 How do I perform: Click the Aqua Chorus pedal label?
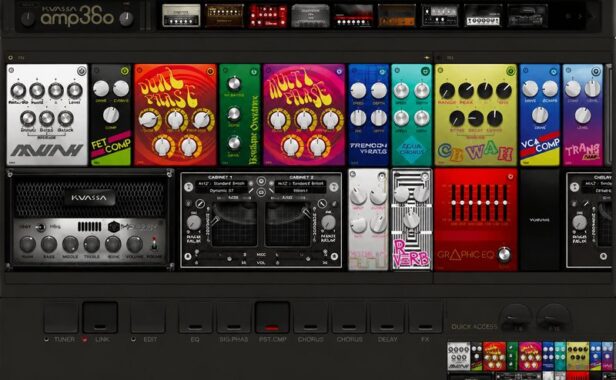click(411, 149)
